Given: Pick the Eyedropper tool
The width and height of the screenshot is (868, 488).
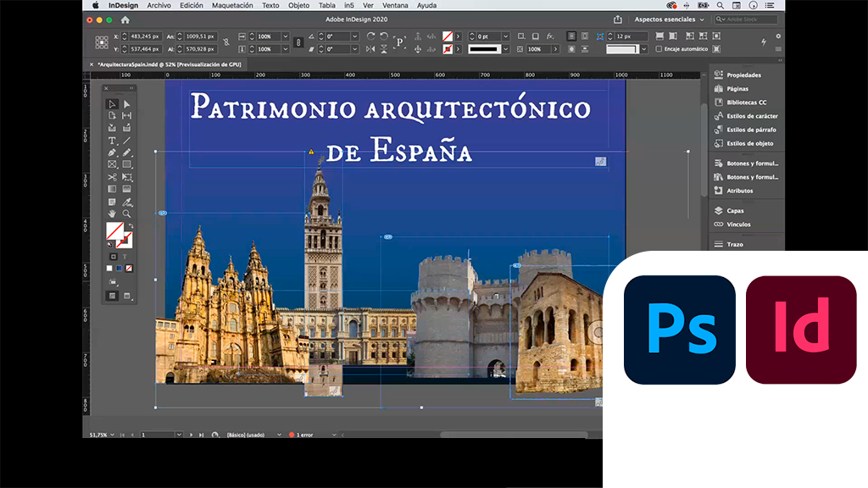Looking at the screenshot, I should tap(127, 202).
